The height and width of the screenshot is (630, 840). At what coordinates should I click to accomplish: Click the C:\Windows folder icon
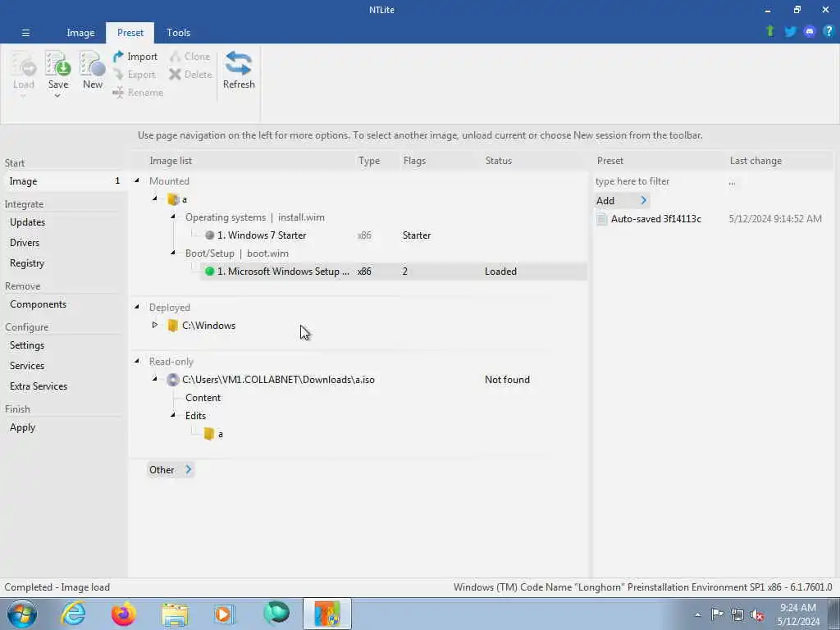172,325
